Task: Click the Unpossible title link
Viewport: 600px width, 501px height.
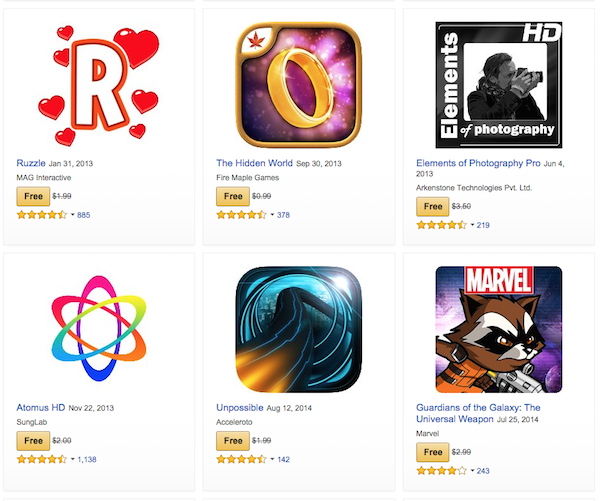Action: coord(240,408)
